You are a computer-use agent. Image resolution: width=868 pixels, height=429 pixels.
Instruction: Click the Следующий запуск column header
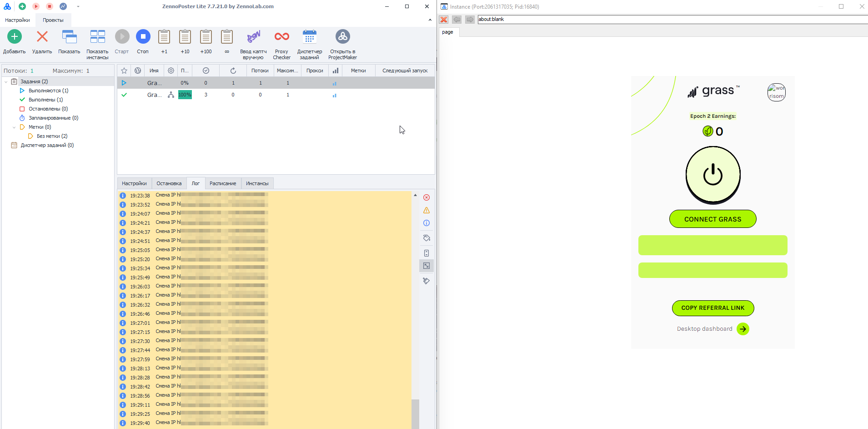point(405,71)
